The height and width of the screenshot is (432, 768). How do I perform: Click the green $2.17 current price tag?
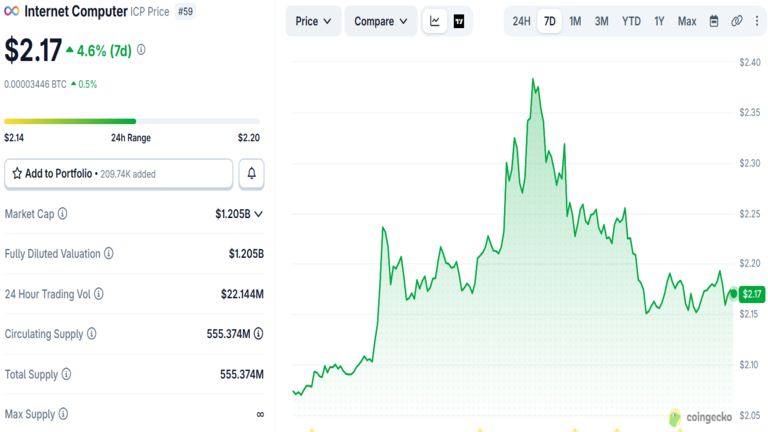click(752, 294)
